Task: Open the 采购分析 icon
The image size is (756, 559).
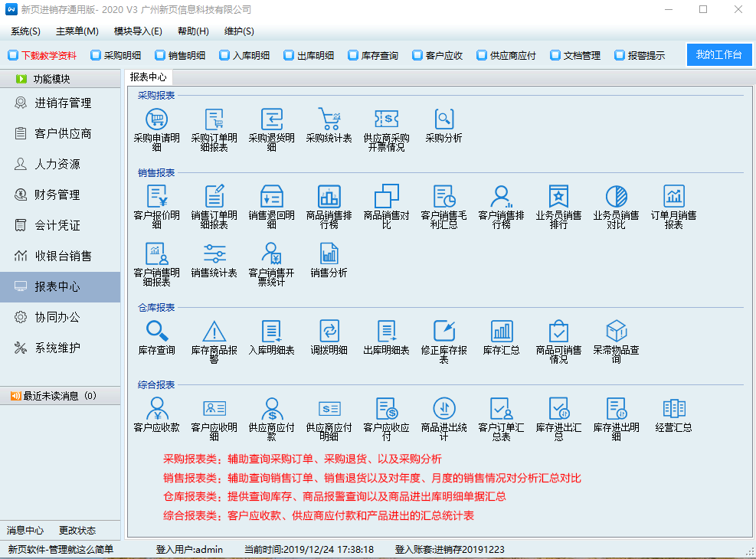Action: point(443,119)
